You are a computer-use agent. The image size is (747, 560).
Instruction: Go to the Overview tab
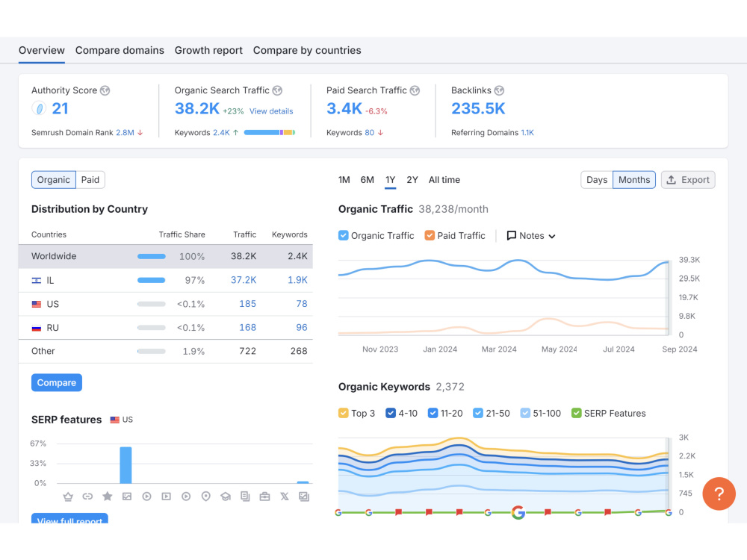click(x=41, y=51)
